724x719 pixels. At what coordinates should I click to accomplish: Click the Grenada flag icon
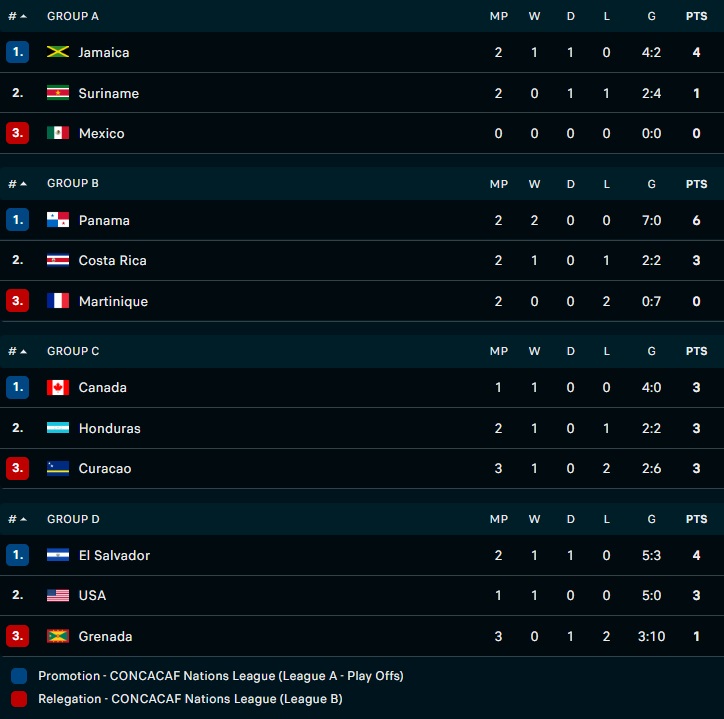pos(58,636)
